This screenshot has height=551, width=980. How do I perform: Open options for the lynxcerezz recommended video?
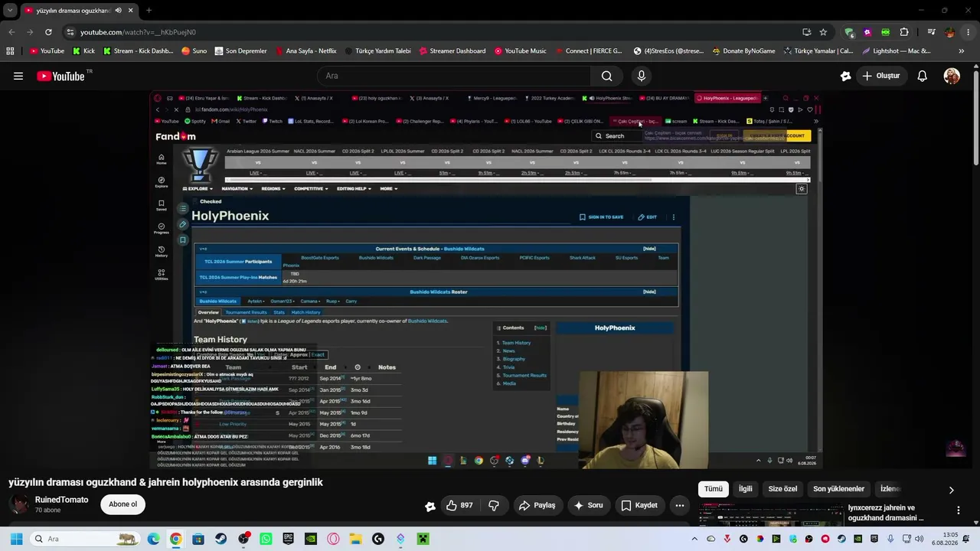958,510
